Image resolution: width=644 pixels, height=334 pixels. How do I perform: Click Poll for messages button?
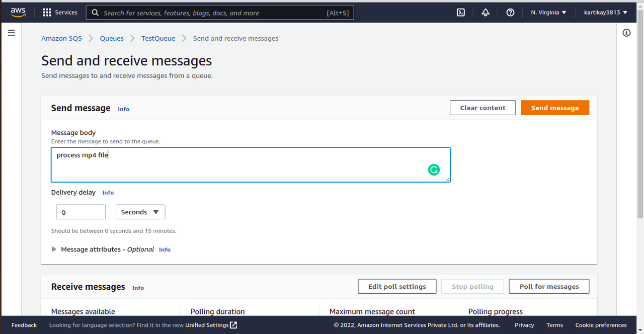pos(549,287)
